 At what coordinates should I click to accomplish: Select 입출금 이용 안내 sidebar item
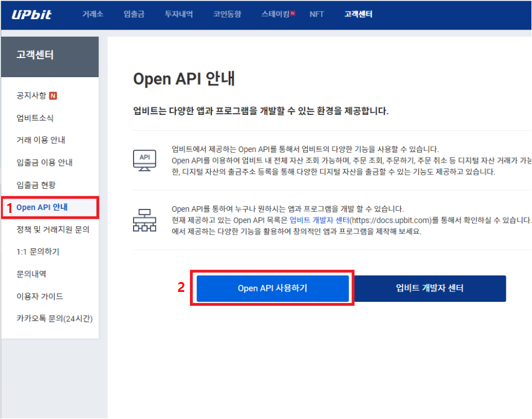[45, 162]
